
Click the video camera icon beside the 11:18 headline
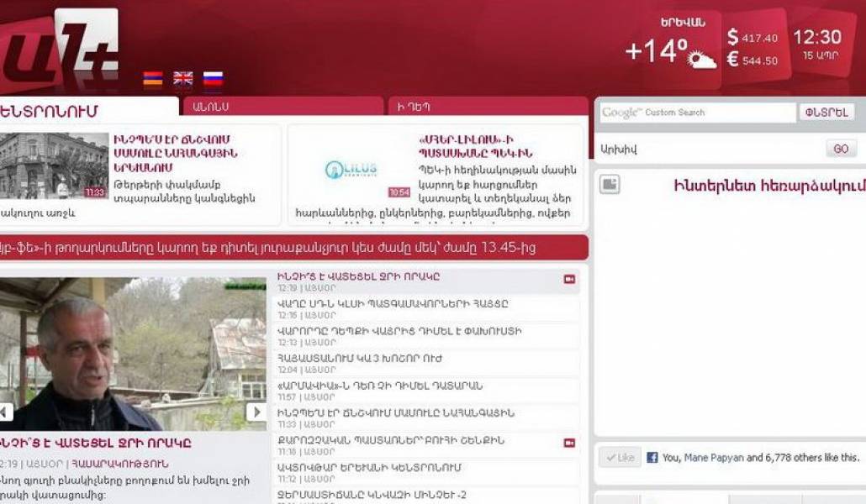coord(569,443)
